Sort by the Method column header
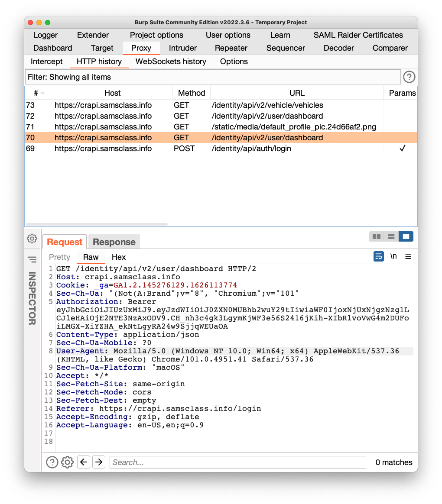The width and height of the screenshot is (442, 504). 192,93
